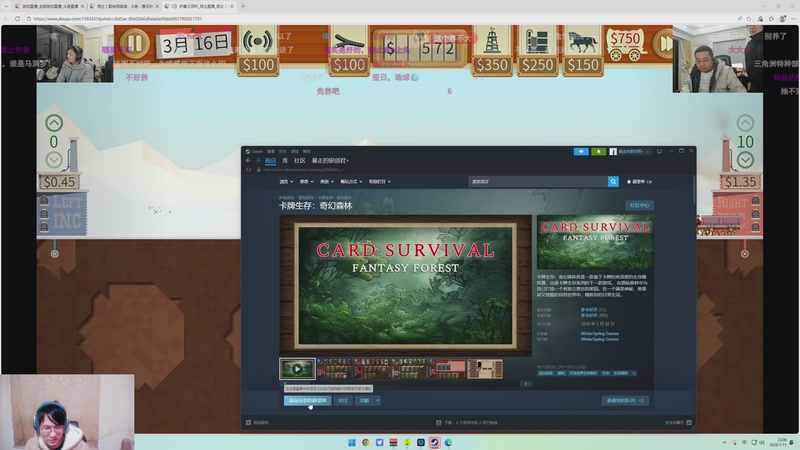Click add a game at Steam bottom-left

[x=258, y=422]
